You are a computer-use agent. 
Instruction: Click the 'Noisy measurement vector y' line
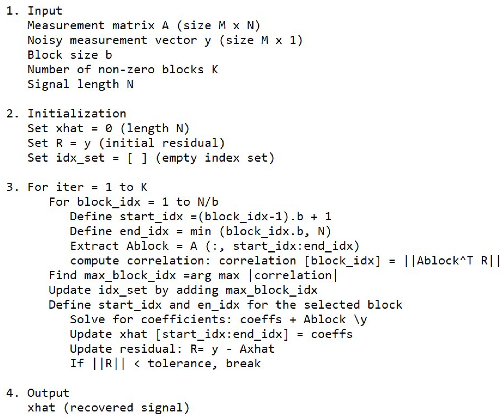(x=165, y=40)
